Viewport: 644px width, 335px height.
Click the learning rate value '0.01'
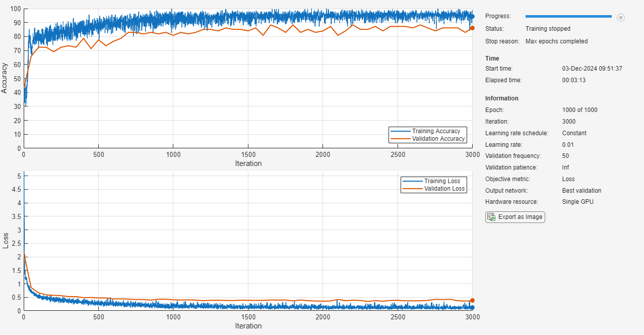pos(568,145)
